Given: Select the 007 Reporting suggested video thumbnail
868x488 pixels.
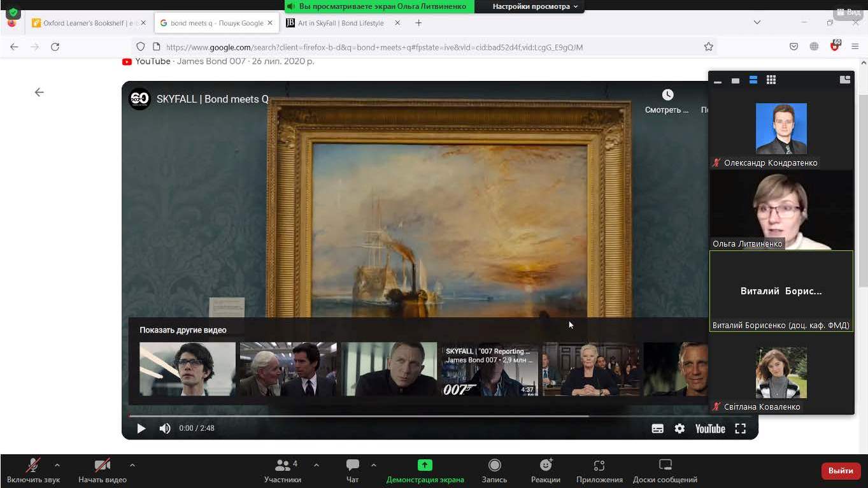Looking at the screenshot, I should pos(489,369).
